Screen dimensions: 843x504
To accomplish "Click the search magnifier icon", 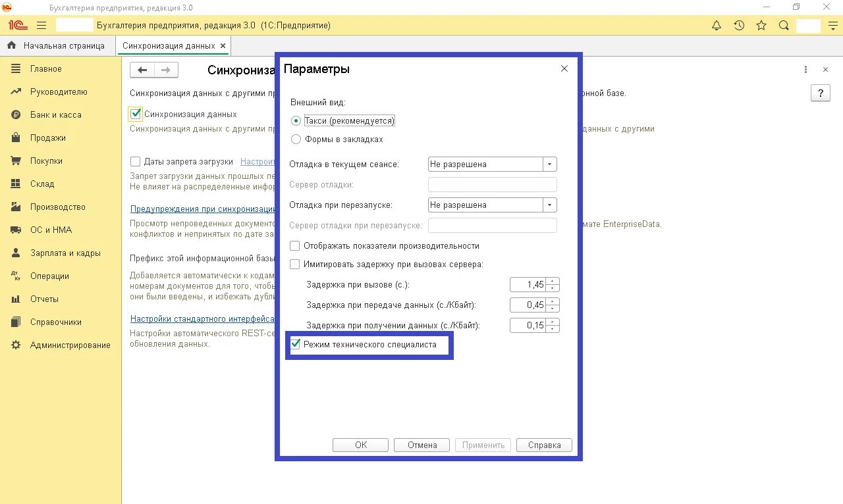I will click(x=784, y=26).
